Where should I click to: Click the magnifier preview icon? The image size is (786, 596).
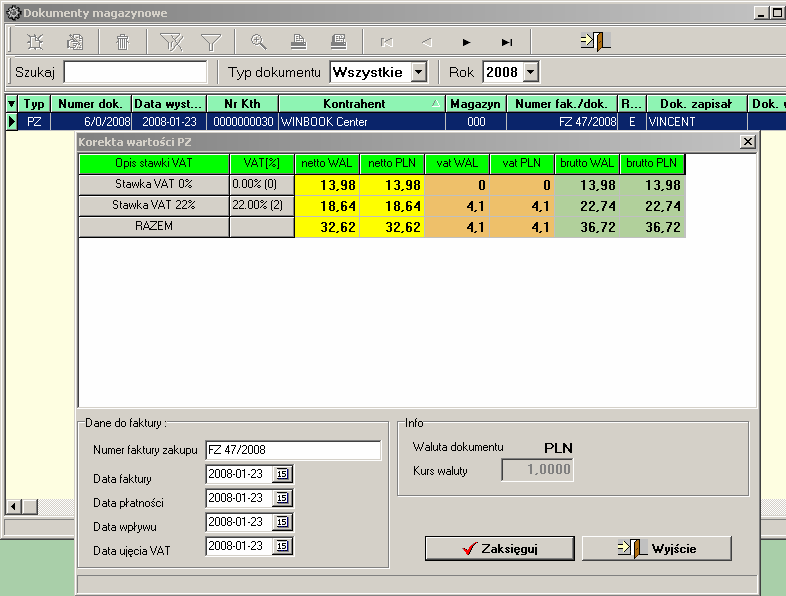259,42
